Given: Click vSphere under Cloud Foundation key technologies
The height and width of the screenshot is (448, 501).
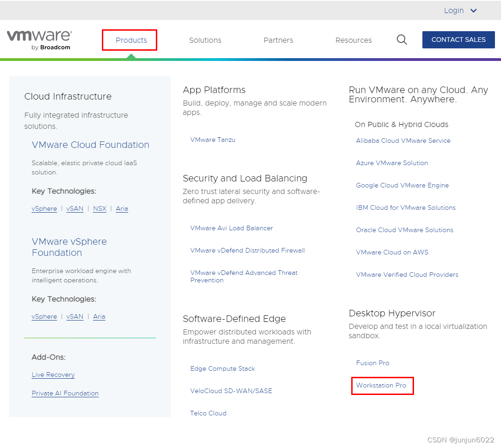Looking at the screenshot, I should pyautogui.click(x=44, y=209).
